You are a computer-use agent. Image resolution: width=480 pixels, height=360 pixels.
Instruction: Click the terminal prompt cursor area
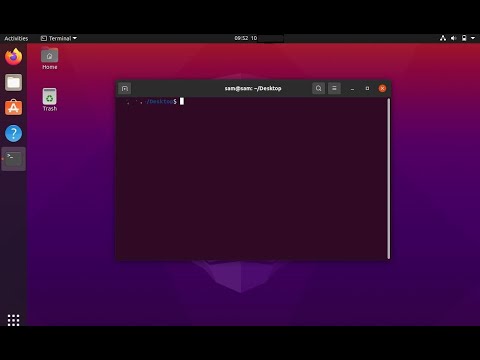182,101
